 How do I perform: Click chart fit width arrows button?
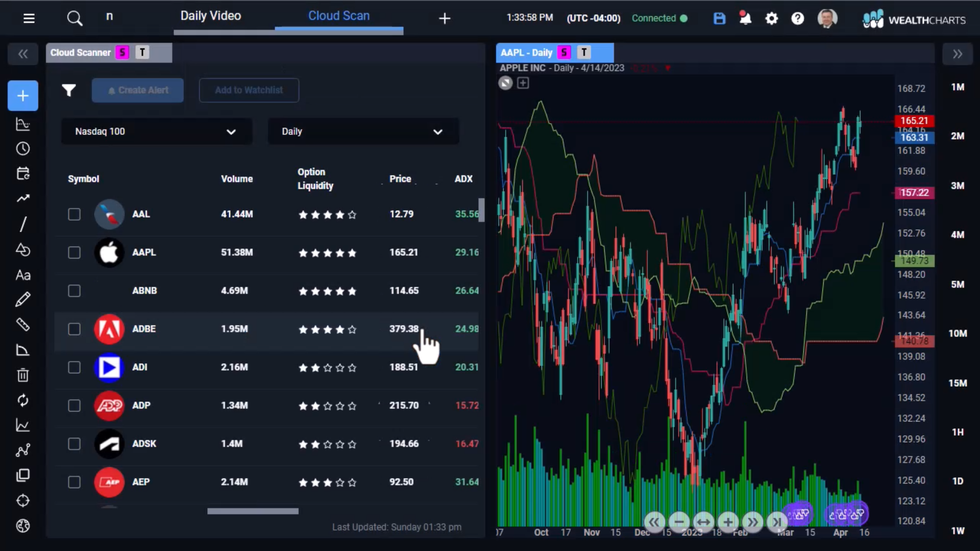pyautogui.click(x=703, y=522)
